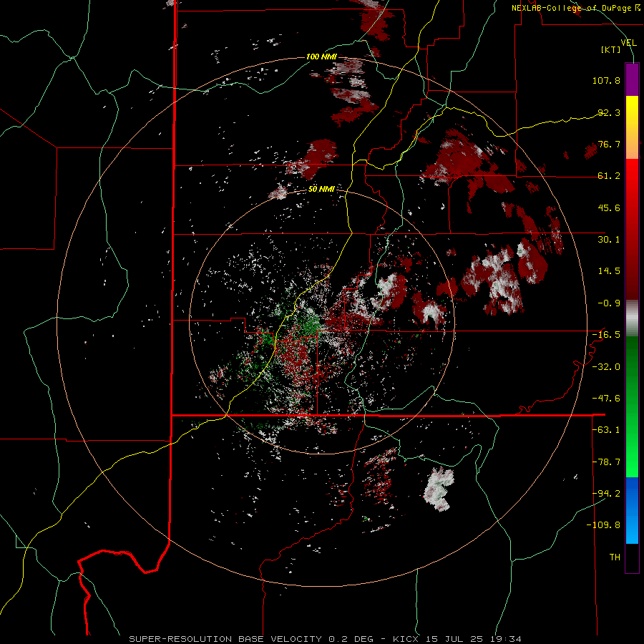Select the -109.8 velocity scale value
Viewport: 644px width, 644px height.
coord(604,525)
